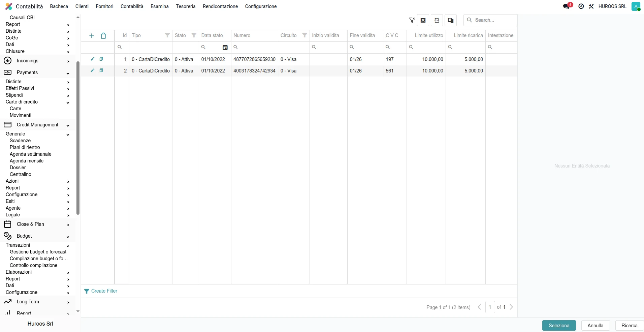Open the Clienti menu
Screen dimensions: 644x332
click(82, 6)
